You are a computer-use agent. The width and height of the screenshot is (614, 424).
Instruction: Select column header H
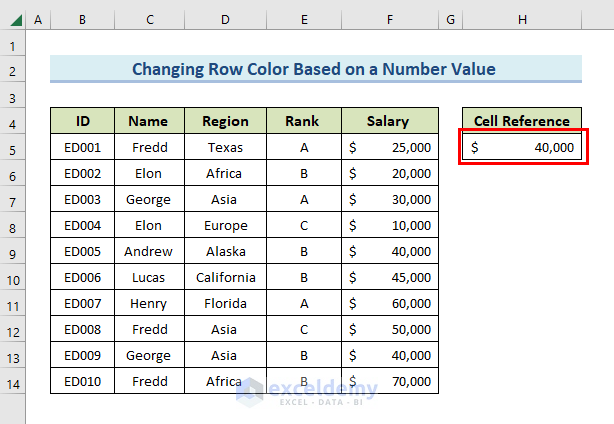522,20
